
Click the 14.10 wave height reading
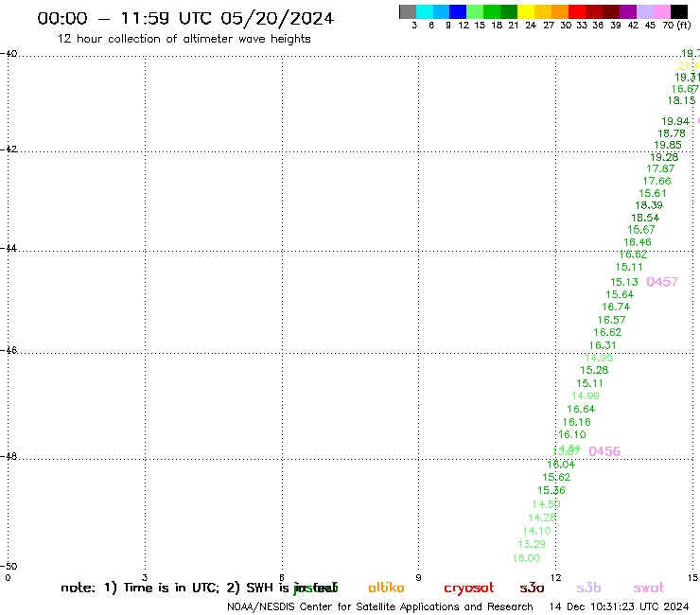pyautogui.click(x=536, y=531)
